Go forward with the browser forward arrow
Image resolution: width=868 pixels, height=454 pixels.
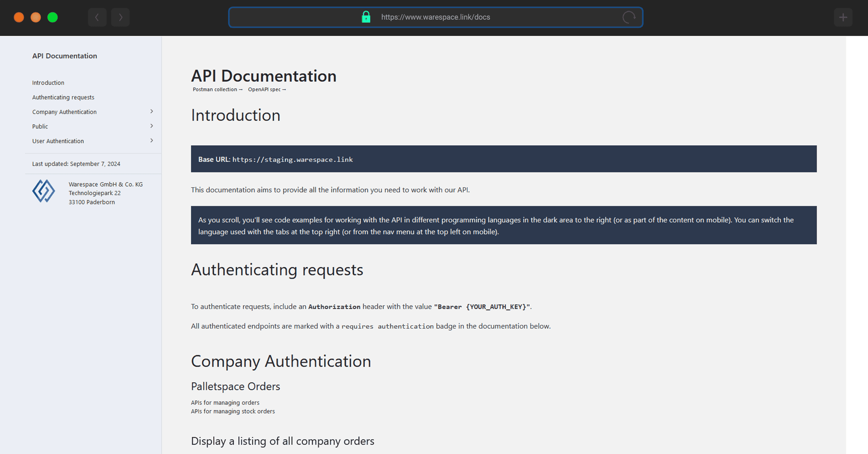click(120, 17)
